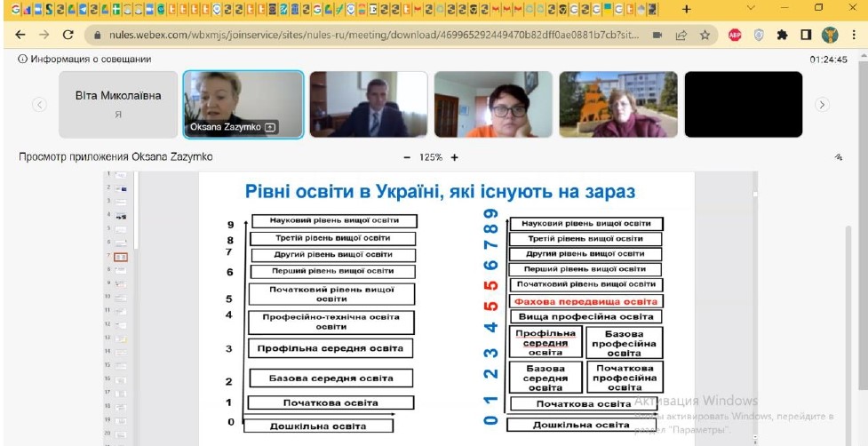Screen dimensions: 868x446
Task: Select slide 2 thumbnail in the panel
Action: (x=121, y=188)
